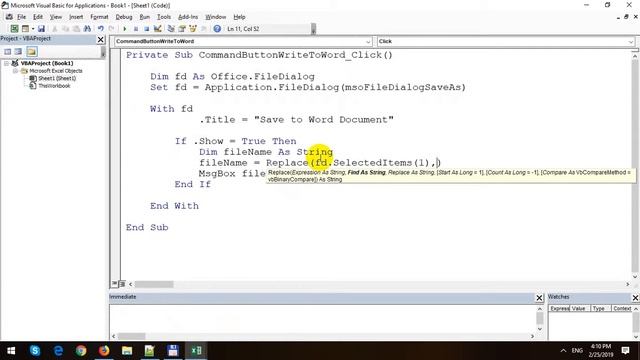Screen dimensions: 640x360
Task: Close the Immediate window pane
Action: coord(539,298)
